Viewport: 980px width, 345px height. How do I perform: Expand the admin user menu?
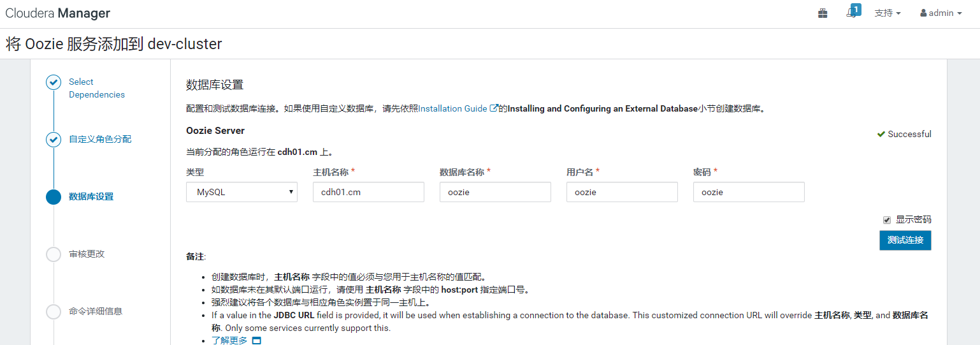(941, 13)
